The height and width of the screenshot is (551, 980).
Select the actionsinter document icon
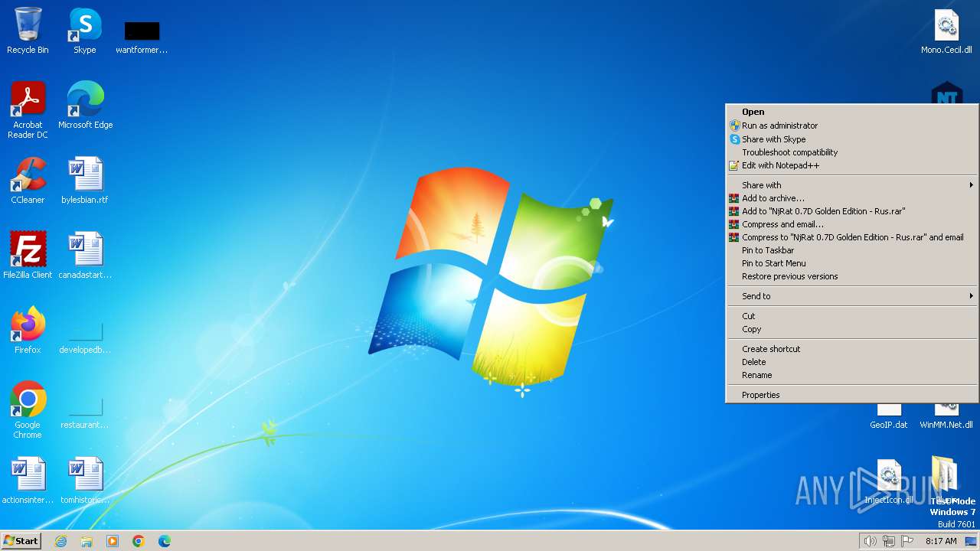[x=28, y=481]
